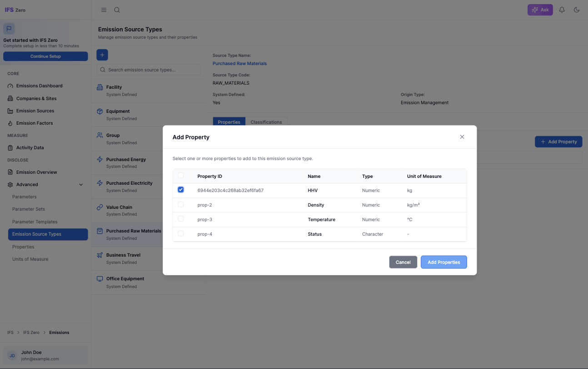The height and width of the screenshot is (369, 588).
Task: Collapse the Advanced sidebar section
Action: (80, 184)
